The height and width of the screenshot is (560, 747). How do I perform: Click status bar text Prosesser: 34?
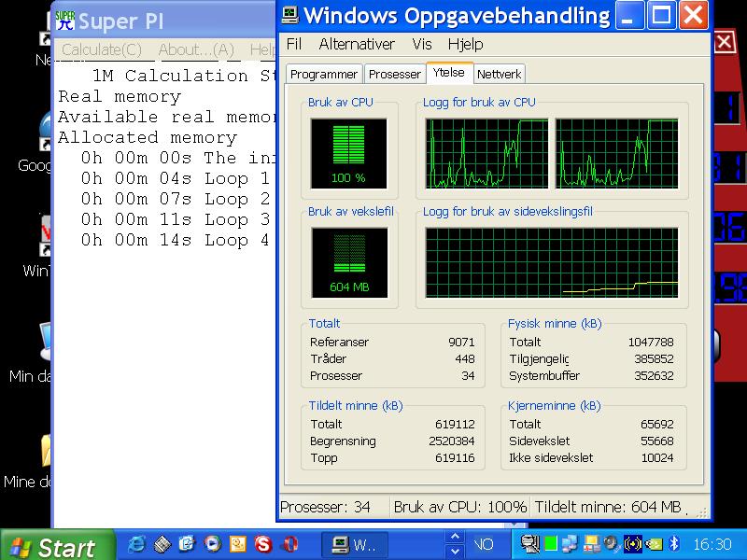pyautogui.click(x=325, y=507)
